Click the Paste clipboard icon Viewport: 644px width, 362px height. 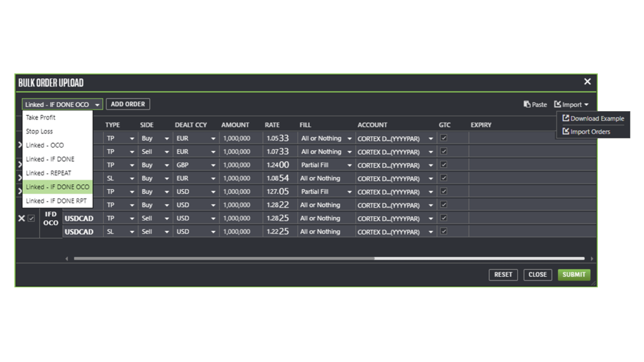pos(527,104)
